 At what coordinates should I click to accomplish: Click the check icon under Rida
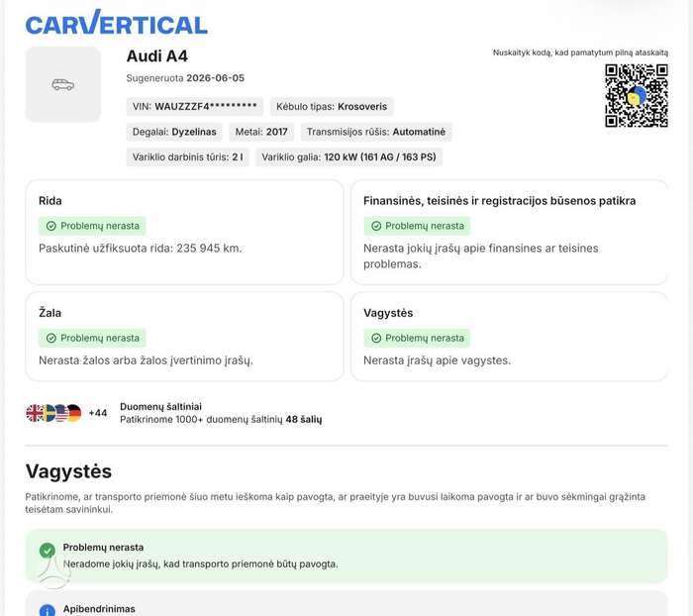point(51,226)
